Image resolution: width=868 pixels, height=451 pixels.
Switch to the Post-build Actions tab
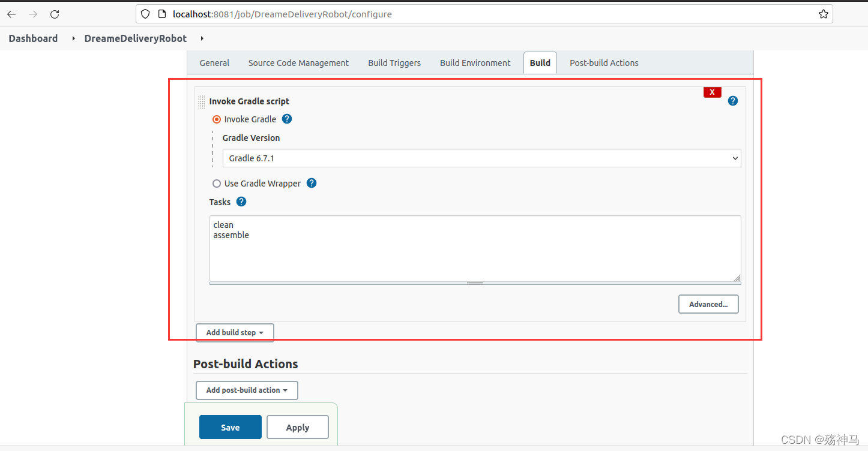(604, 63)
